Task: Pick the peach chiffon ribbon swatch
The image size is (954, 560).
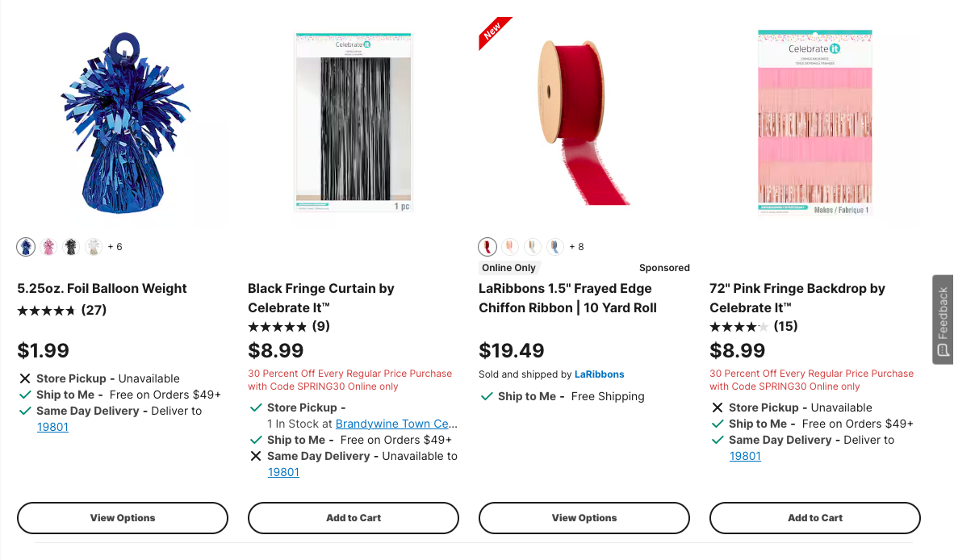Action: (510, 247)
